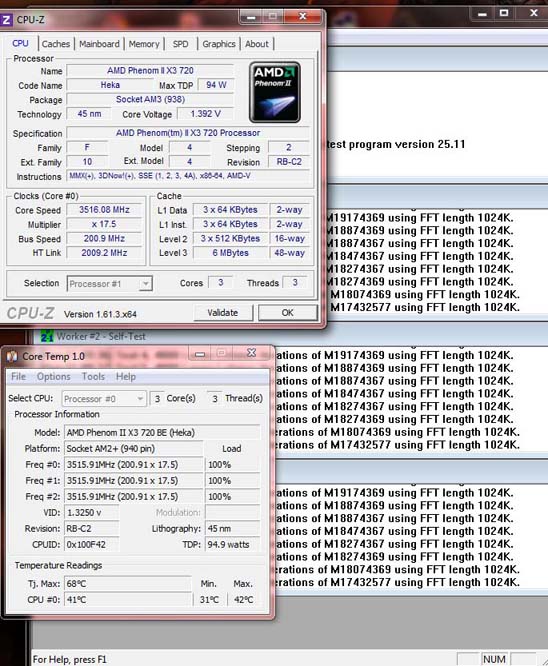Click the OK button in CPU-Z
The width and height of the screenshot is (548, 666).
288,313
